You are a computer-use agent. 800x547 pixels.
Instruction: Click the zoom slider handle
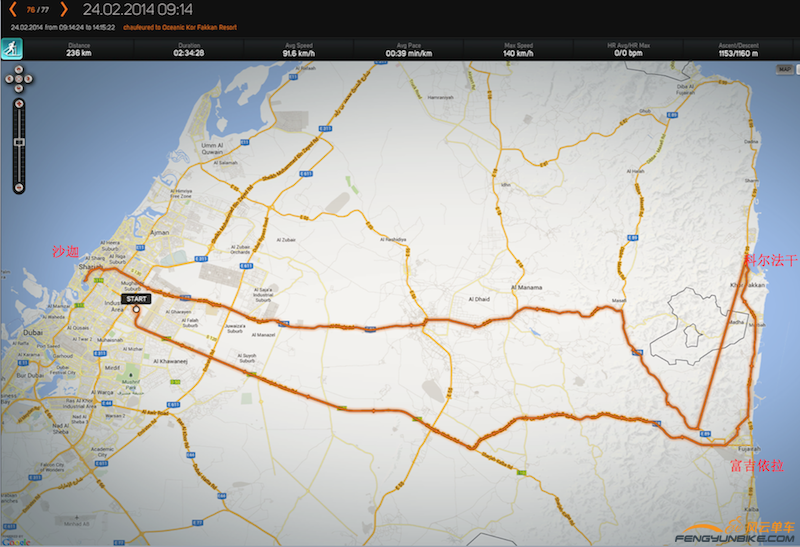pyautogui.click(x=19, y=141)
